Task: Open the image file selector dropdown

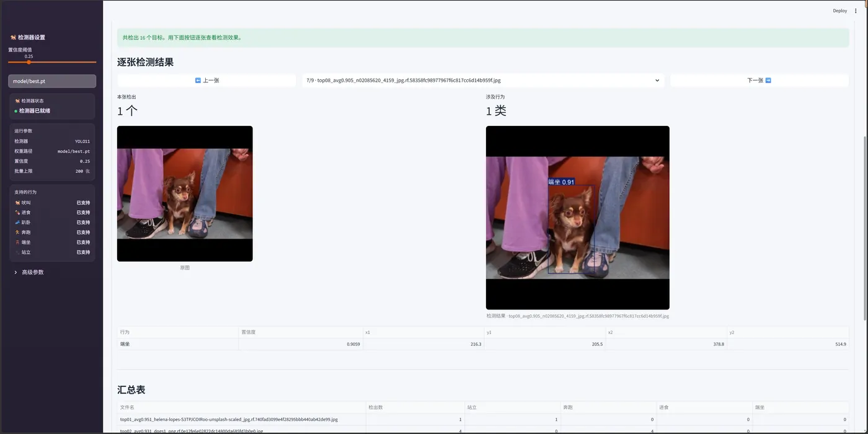Action: click(483, 81)
